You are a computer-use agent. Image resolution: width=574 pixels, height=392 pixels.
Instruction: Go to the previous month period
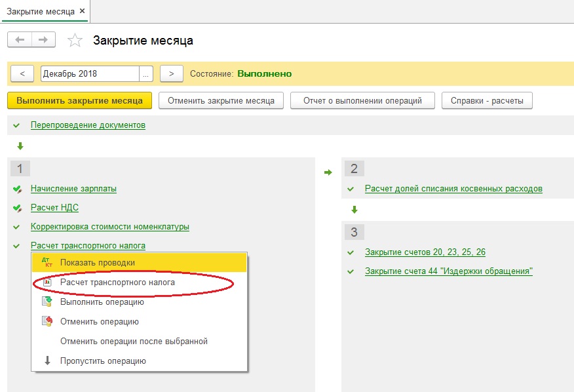[x=22, y=74]
